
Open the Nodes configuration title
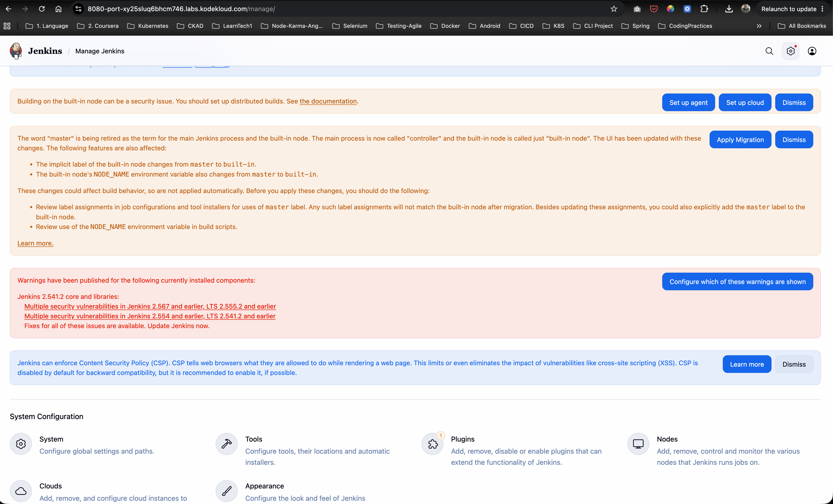click(x=667, y=439)
